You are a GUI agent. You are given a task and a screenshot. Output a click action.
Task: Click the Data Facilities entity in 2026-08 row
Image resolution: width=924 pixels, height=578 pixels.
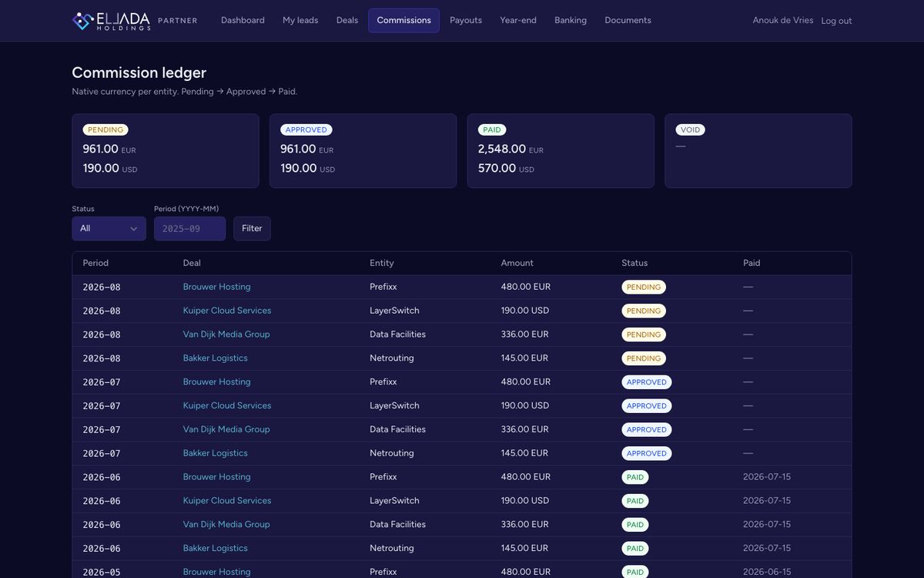(397, 334)
